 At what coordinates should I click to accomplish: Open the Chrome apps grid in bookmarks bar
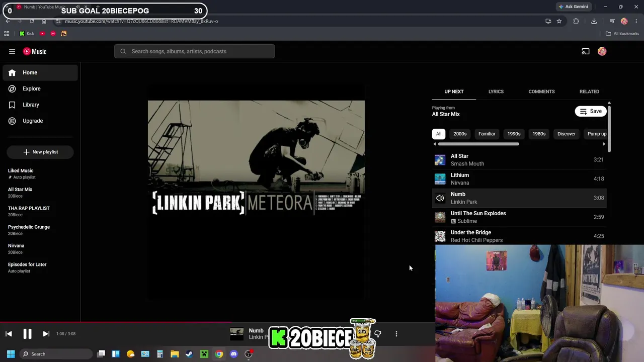pos(7,34)
